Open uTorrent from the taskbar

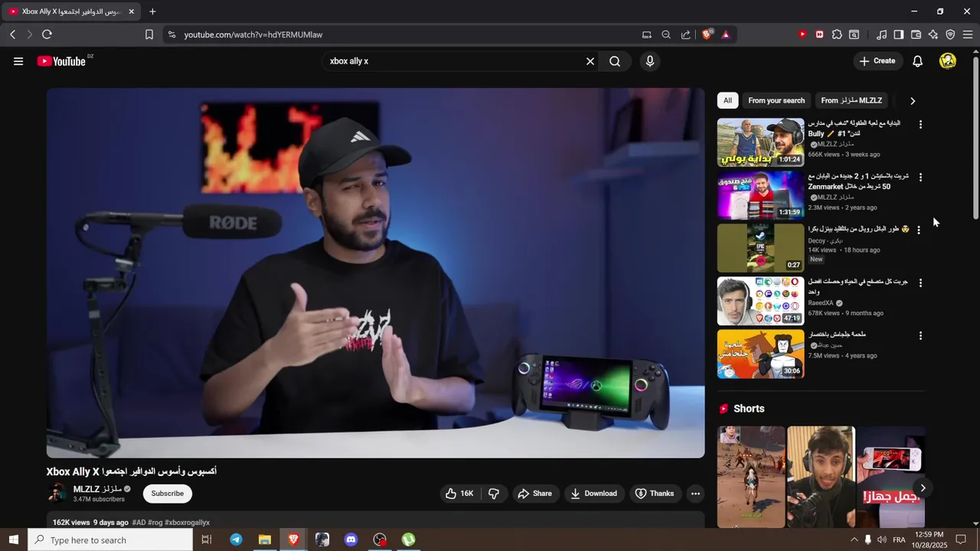[x=408, y=540]
